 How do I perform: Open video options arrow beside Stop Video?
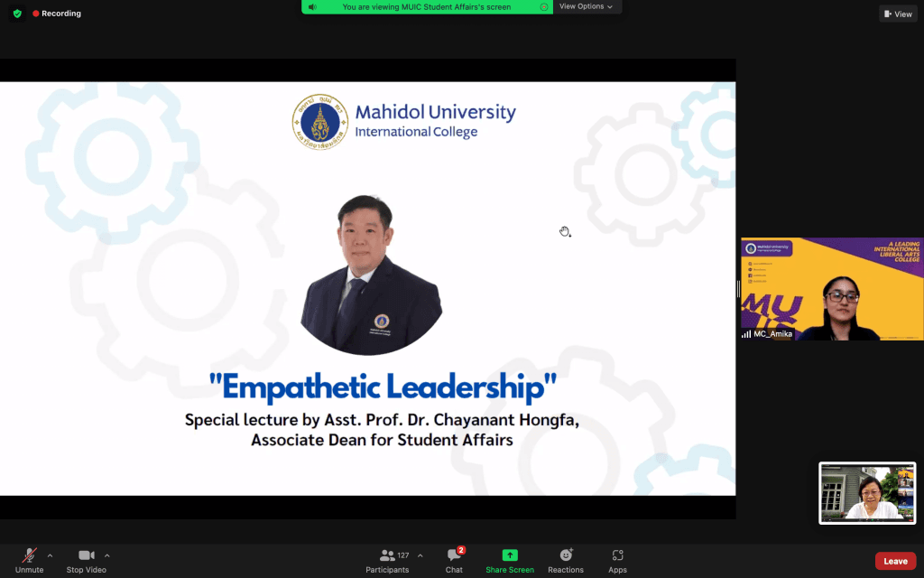click(107, 555)
